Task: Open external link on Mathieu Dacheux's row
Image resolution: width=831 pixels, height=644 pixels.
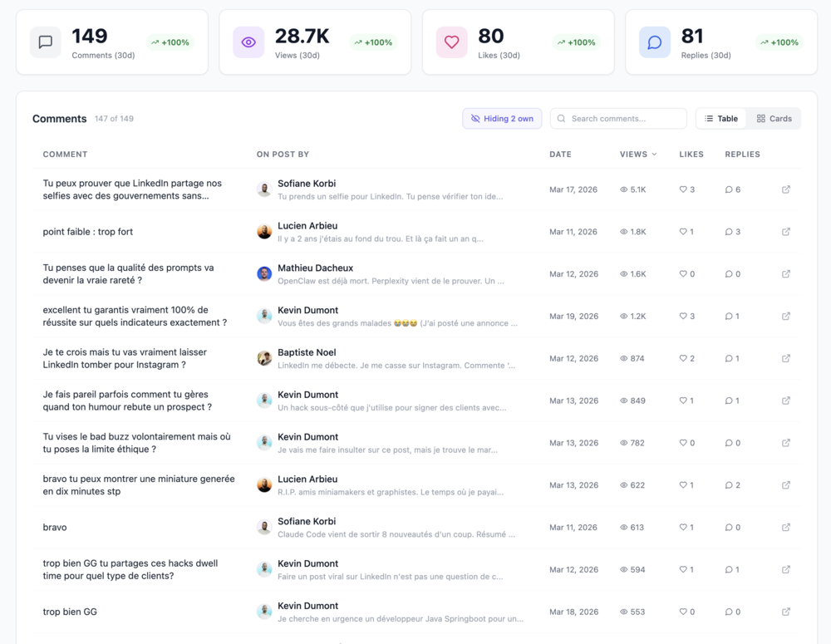Action: 785,273
